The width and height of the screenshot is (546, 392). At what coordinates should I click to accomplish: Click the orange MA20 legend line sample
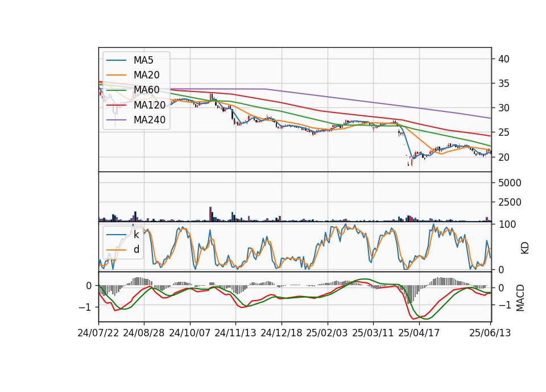click(x=116, y=75)
